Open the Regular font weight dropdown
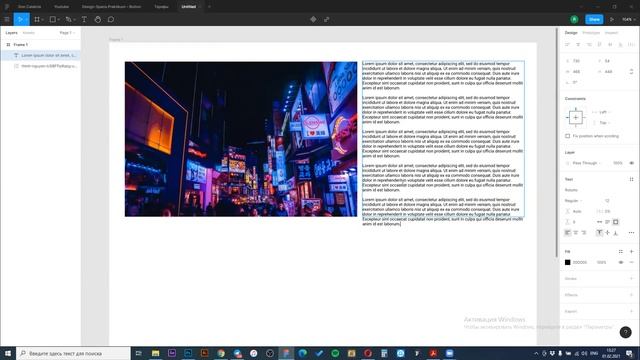The image size is (640, 360). tap(573, 200)
